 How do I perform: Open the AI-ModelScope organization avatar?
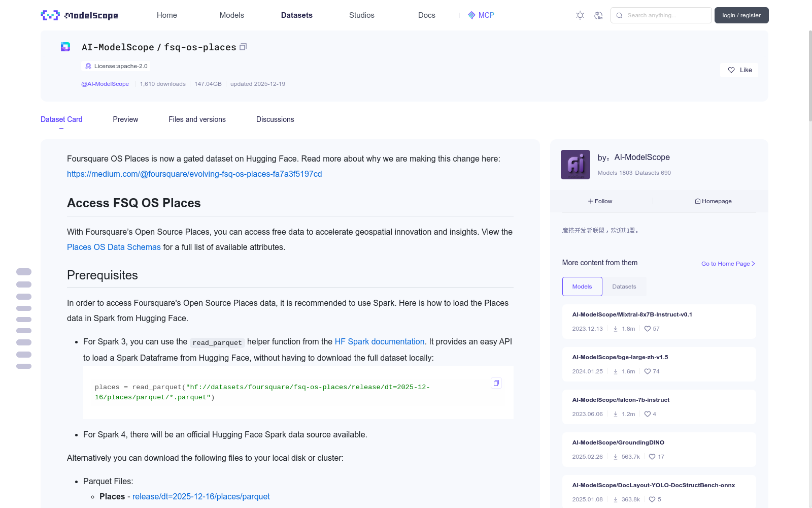click(576, 165)
